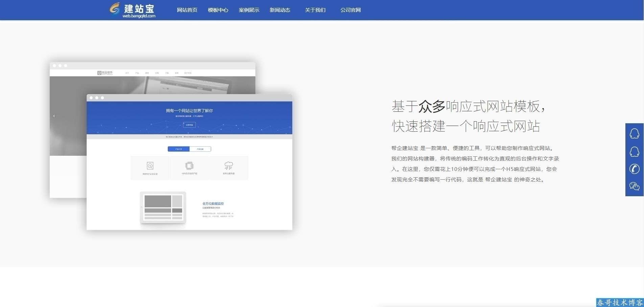The height and width of the screenshot is (307, 644).
Task: Switch to the 产品功能 tab in mockup
Action: [x=200, y=149]
